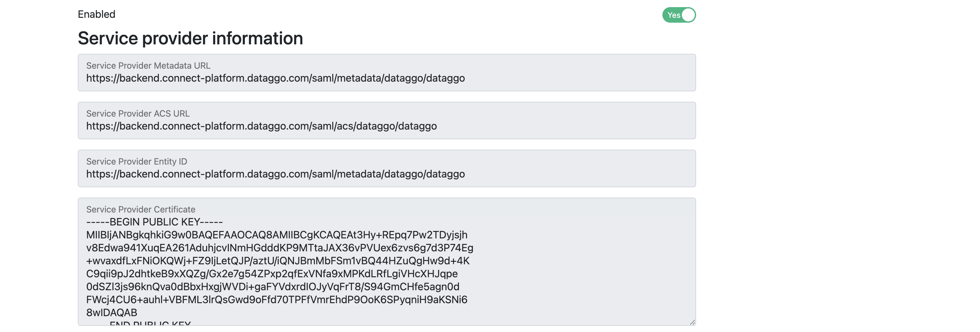
Task: Click the toggle knob next to Yes label
Action: (689, 15)
